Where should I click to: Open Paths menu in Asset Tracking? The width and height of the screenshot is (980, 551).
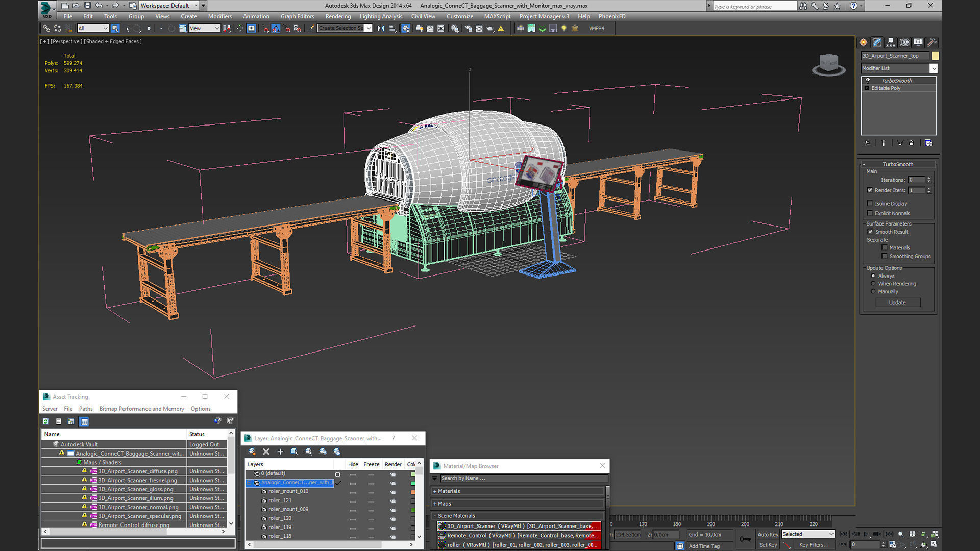86,409
